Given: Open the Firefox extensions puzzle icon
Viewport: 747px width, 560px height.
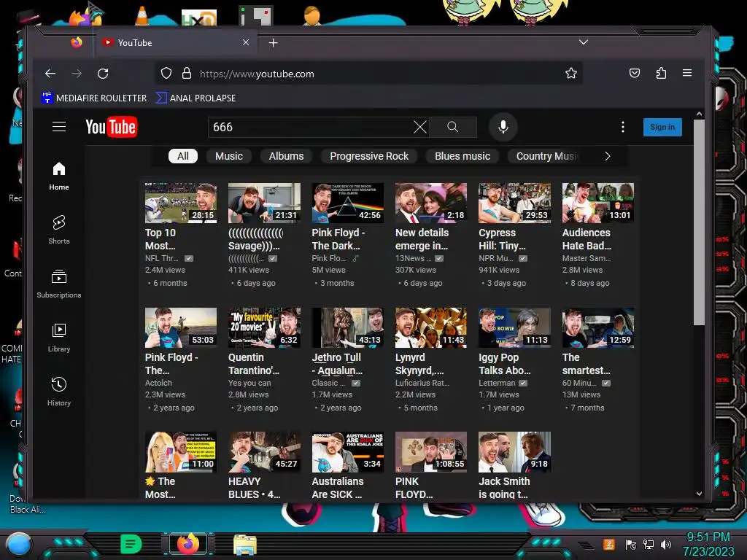Looking at the screenshot, I should point(661,74).
